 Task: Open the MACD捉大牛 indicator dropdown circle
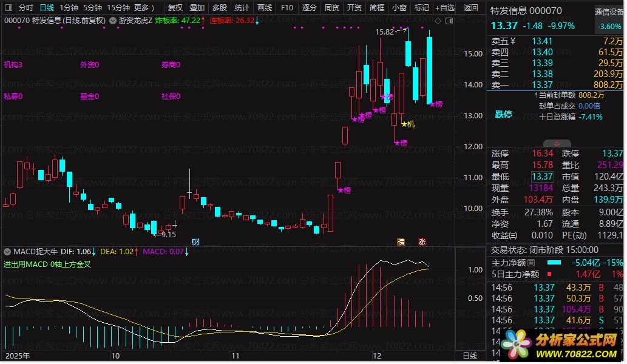click(7, 252)
